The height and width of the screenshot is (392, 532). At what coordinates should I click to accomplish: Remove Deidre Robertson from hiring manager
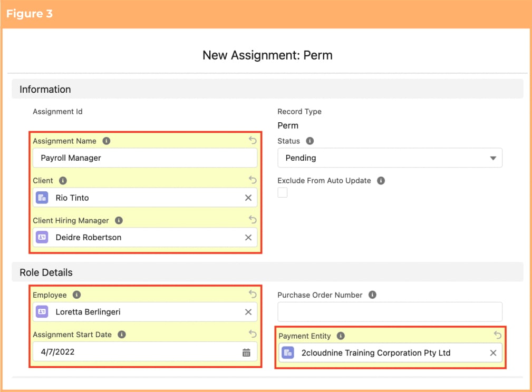point(248,238)
